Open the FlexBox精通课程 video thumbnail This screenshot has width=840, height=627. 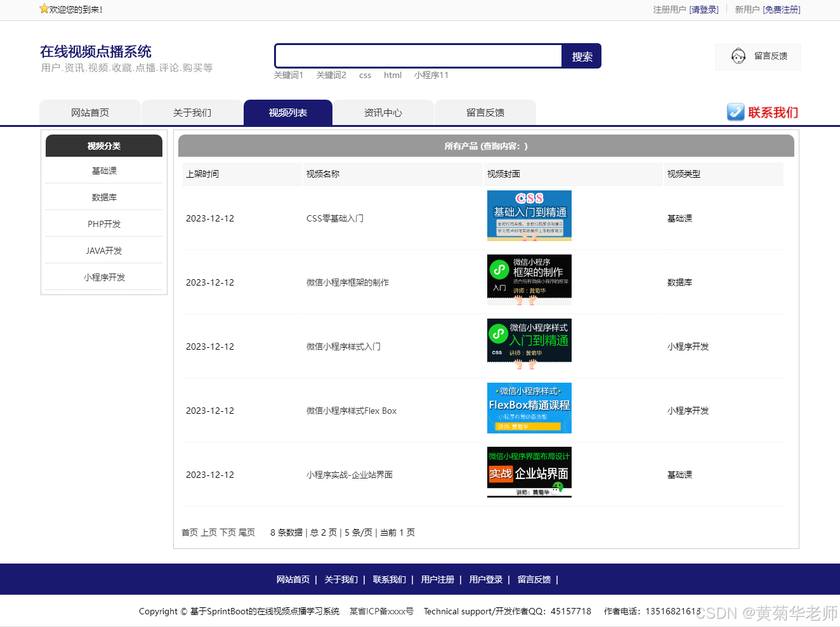click(529, 408)
